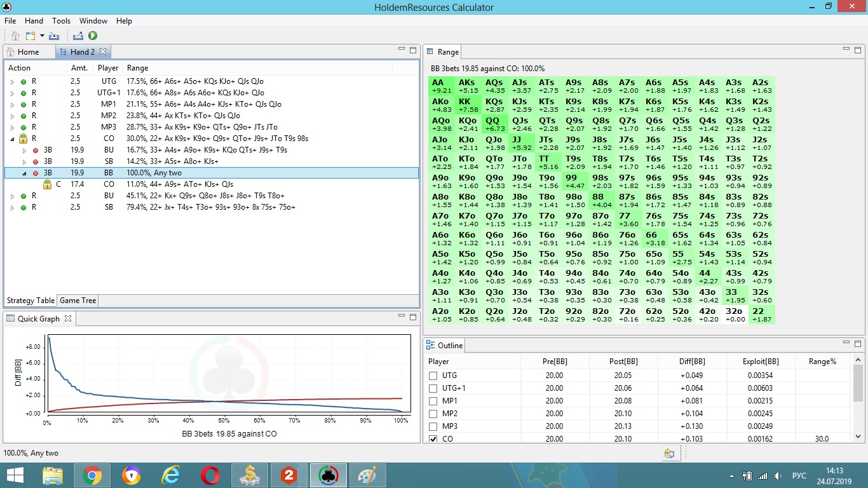Uncheck the CO checkbox in Outline
The width and height of the screenshot is (868, 488).
click(x=433, y=439)
